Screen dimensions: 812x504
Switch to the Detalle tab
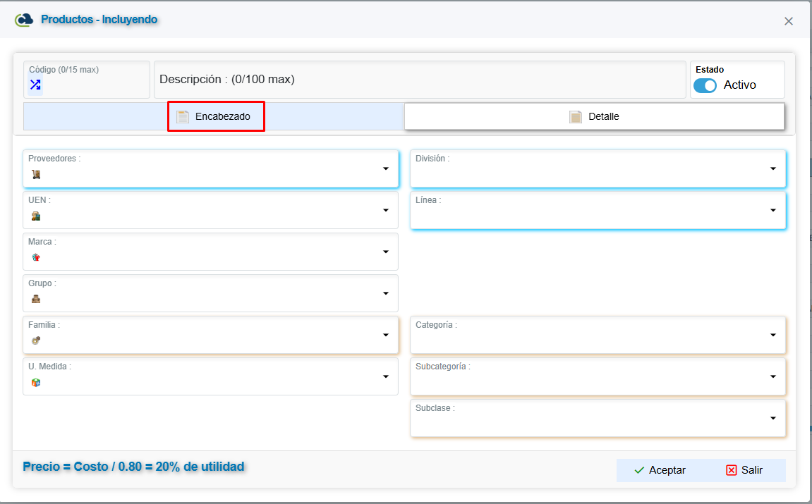[595, 116]
